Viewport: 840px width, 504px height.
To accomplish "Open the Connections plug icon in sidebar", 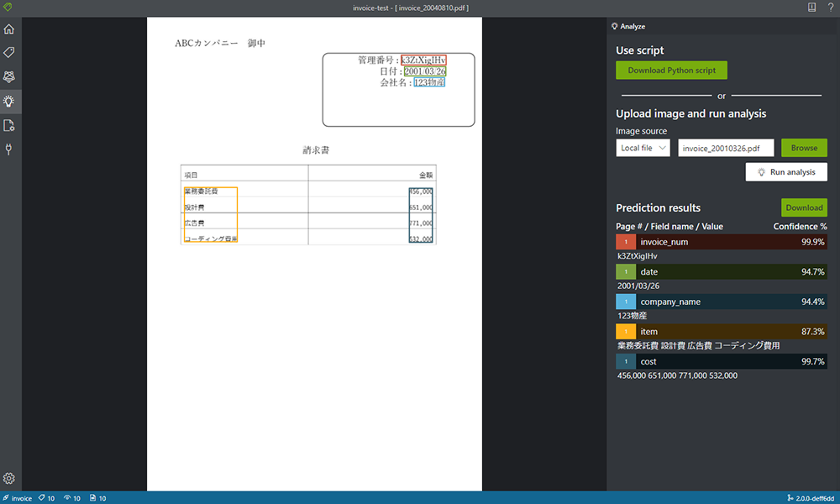I will tap(9, 149).
